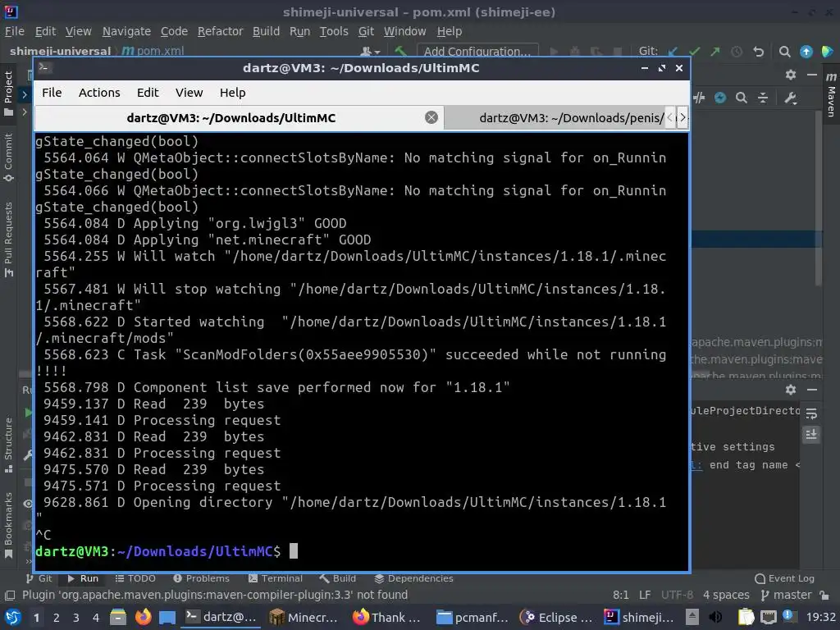Open TODO tool window
Image resolution: width=840 pixels, height=630 pixels.
tap(135, 578)
